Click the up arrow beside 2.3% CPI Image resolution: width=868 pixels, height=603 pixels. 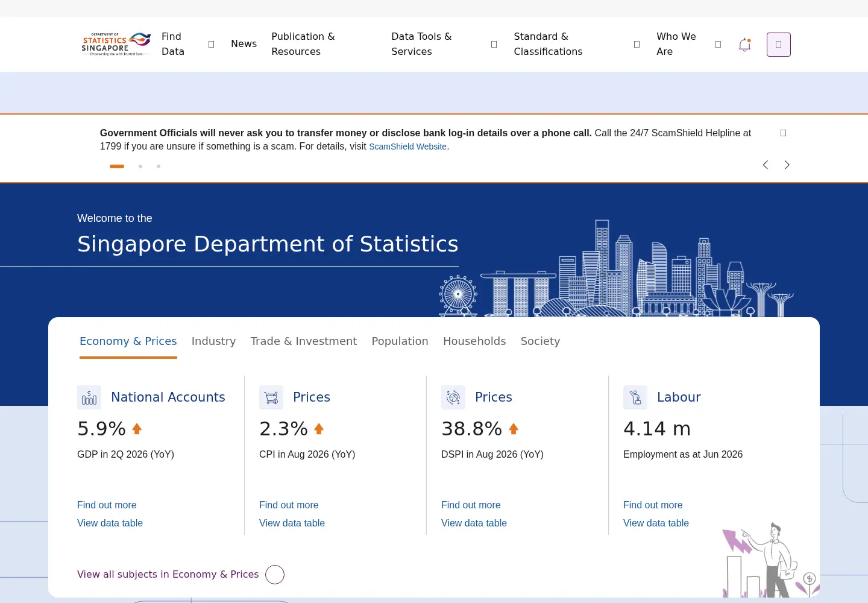pyautogui.click(x=319, y=429)
